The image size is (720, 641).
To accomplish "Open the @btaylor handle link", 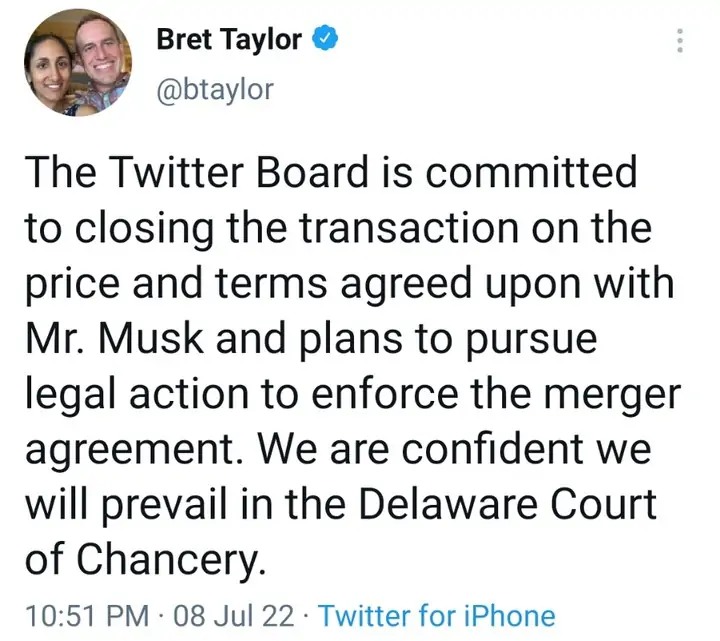I will (215, 90).
